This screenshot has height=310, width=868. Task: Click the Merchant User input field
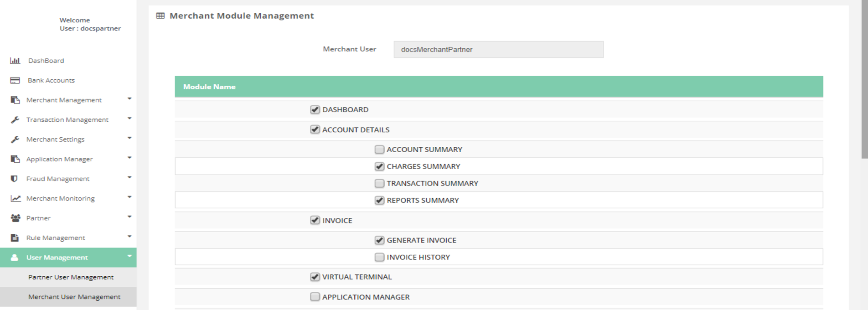[498, 50]
